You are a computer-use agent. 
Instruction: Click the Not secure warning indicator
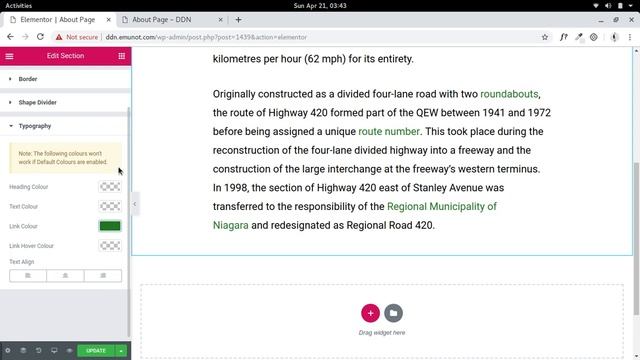click(77, 37)
